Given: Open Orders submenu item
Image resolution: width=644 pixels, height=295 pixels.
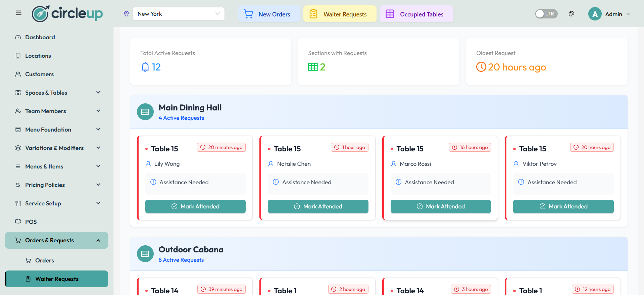Looking at the screenshot, I should point(56,260).
